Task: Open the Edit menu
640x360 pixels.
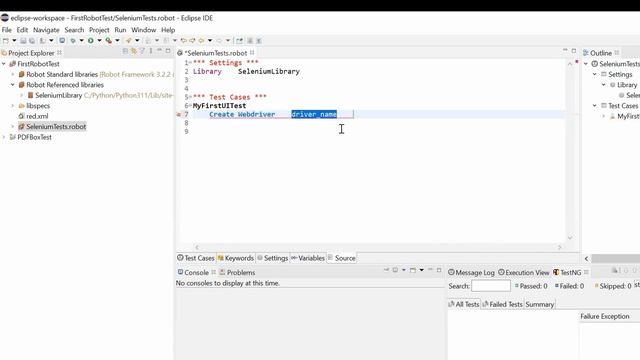Action: [22, 30]
